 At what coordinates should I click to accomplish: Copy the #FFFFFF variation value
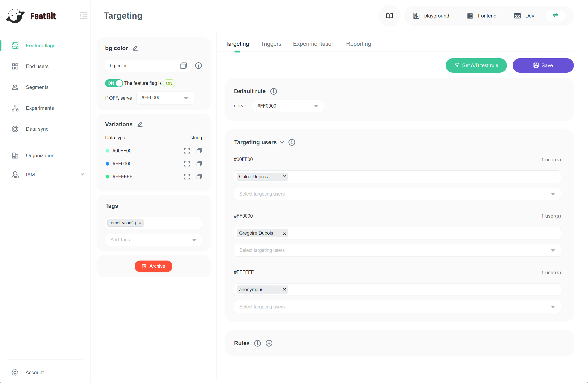tap(199, 177)
